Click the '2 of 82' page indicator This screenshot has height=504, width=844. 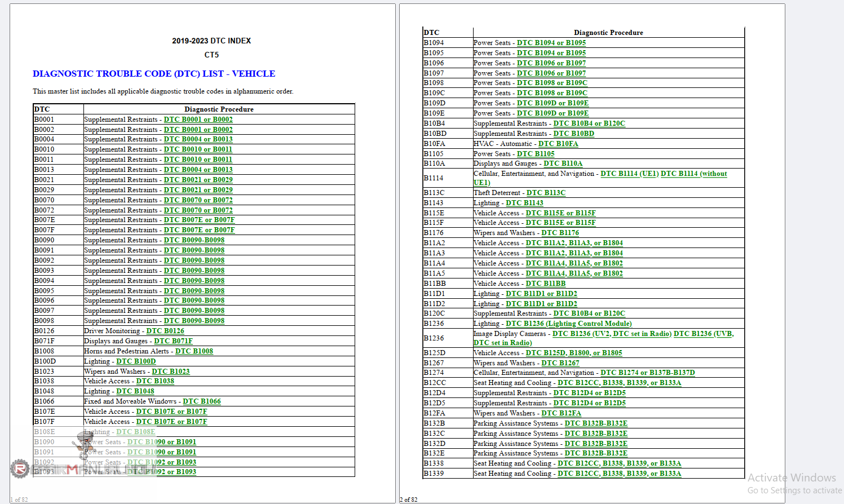pyautogui.click(x=409, y=499)
